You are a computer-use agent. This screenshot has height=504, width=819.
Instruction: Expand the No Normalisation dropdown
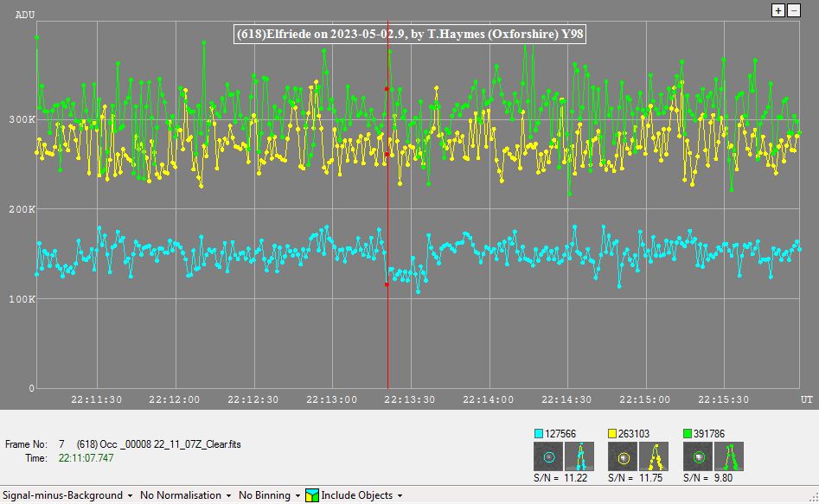click(185, 495)
